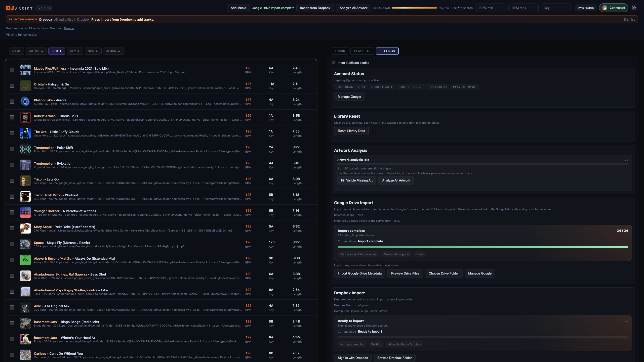Sort the collection by ALBUM
644x362 pixels.
point(113,51)
